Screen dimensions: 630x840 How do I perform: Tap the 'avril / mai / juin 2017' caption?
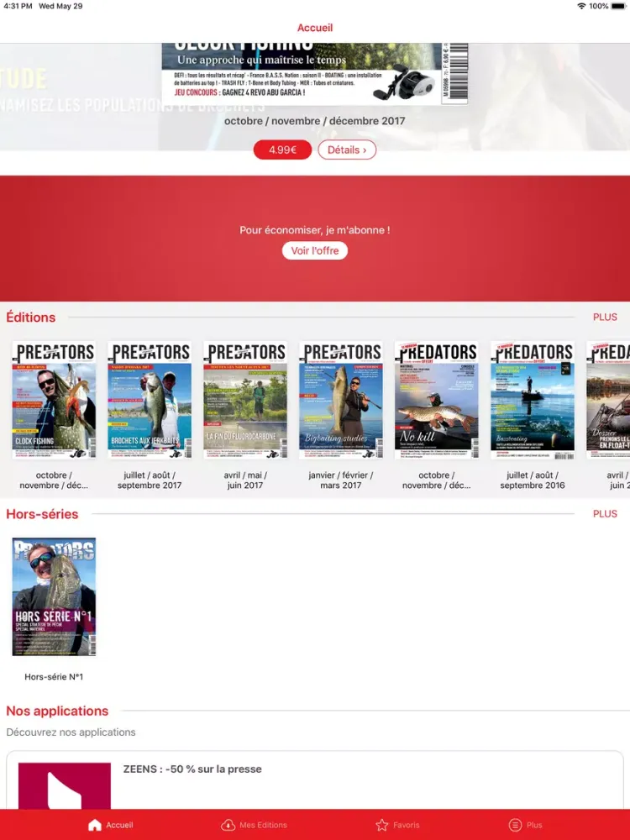pyautogui.click(x=245, y=480)
